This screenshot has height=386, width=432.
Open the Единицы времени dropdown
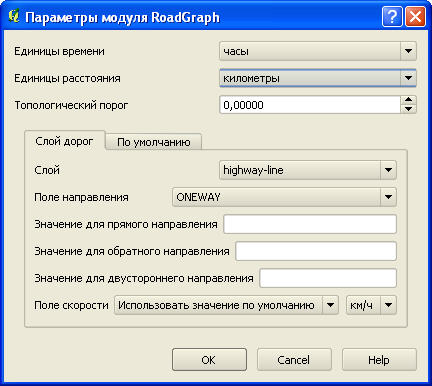click(318, 51)
